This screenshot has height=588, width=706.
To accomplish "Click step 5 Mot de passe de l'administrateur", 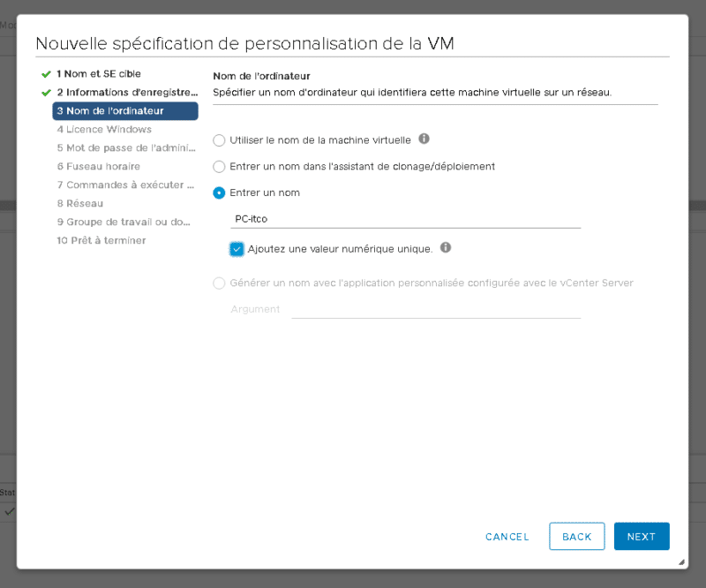I will [x=124, y=147].
